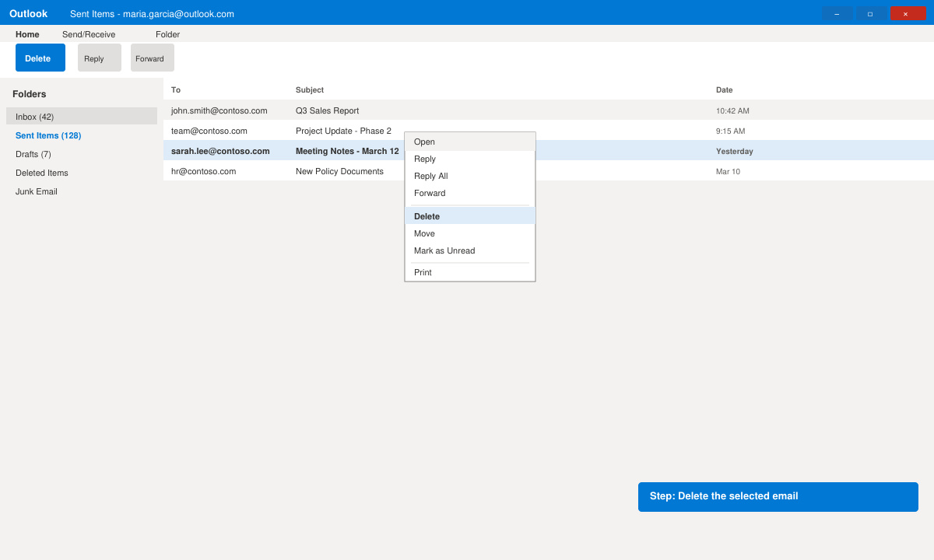This screenshot has width=934, height=560.
Task: Sort by the Subject column header
Action: coord(310,89)
